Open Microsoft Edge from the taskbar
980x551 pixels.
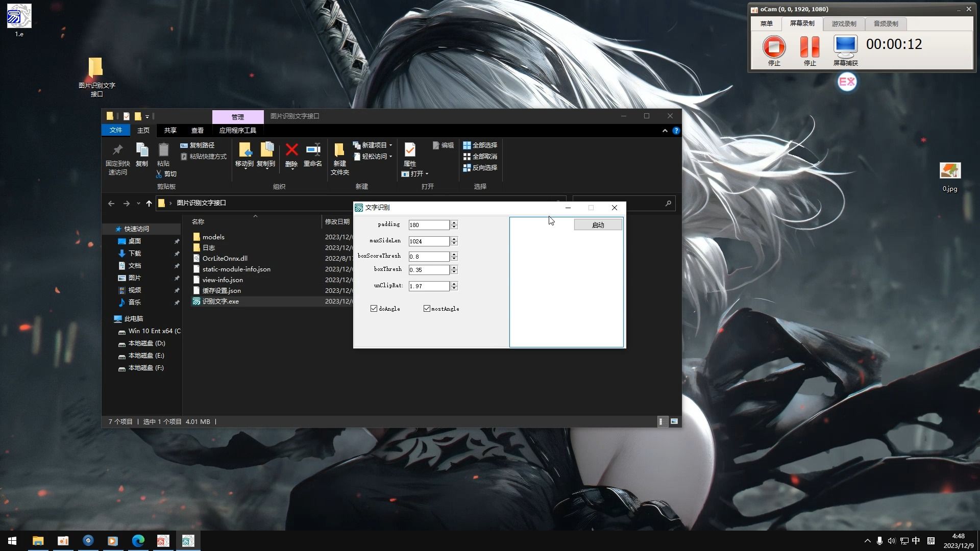click(x=138, y=540)
